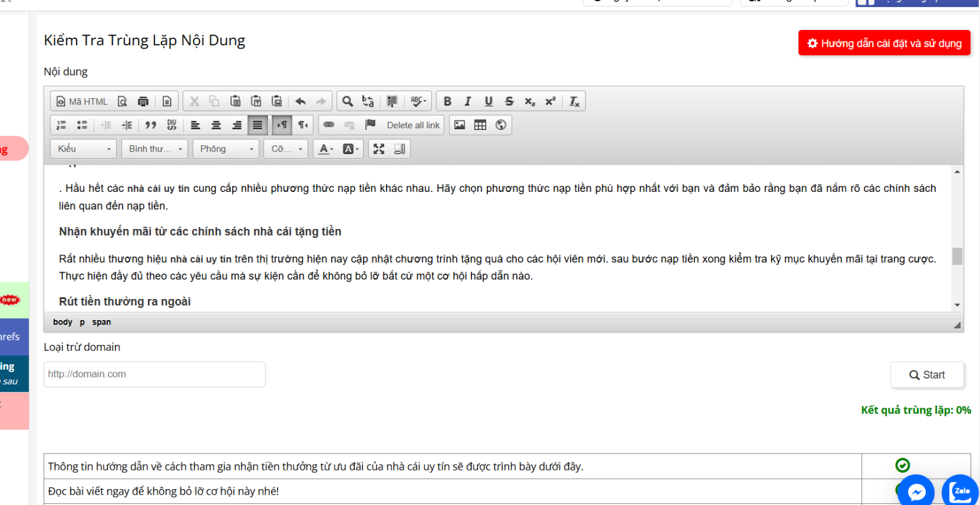Insert an anchor with the flag icon

point(370,125)
